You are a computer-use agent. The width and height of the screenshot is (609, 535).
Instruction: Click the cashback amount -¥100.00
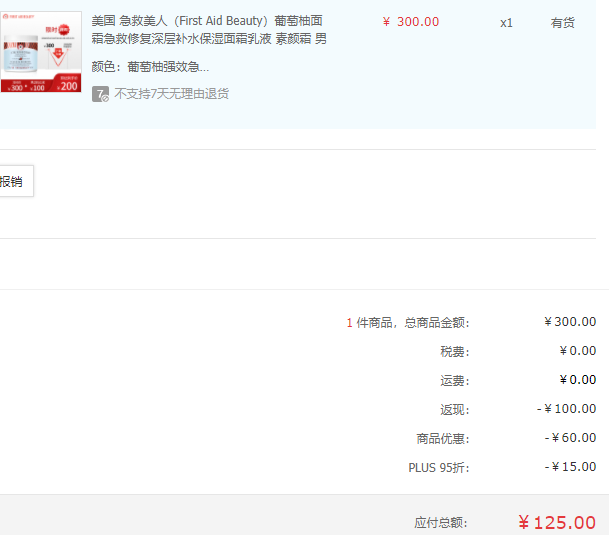[567, 409]
